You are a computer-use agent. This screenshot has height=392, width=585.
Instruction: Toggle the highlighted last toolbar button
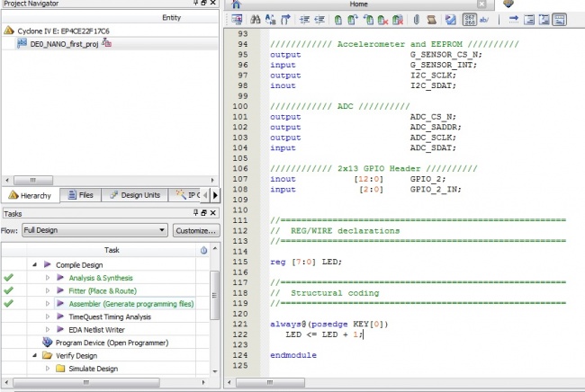(559, 20)
